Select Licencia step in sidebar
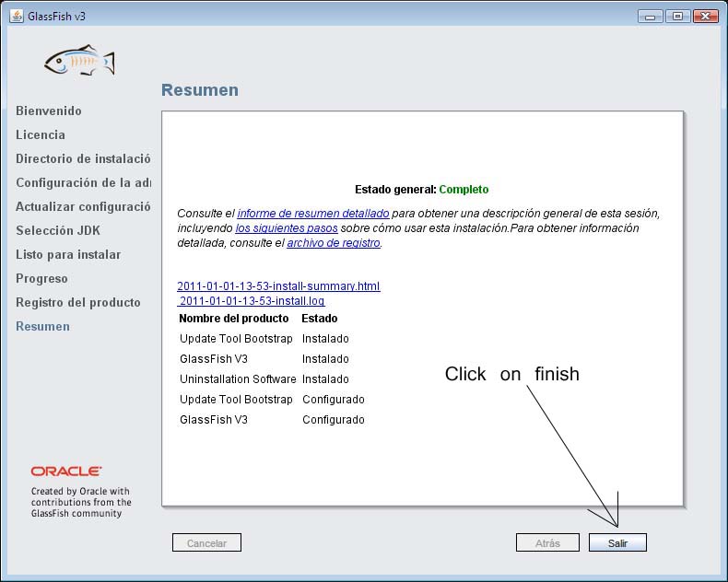 (x=41, y=134)
